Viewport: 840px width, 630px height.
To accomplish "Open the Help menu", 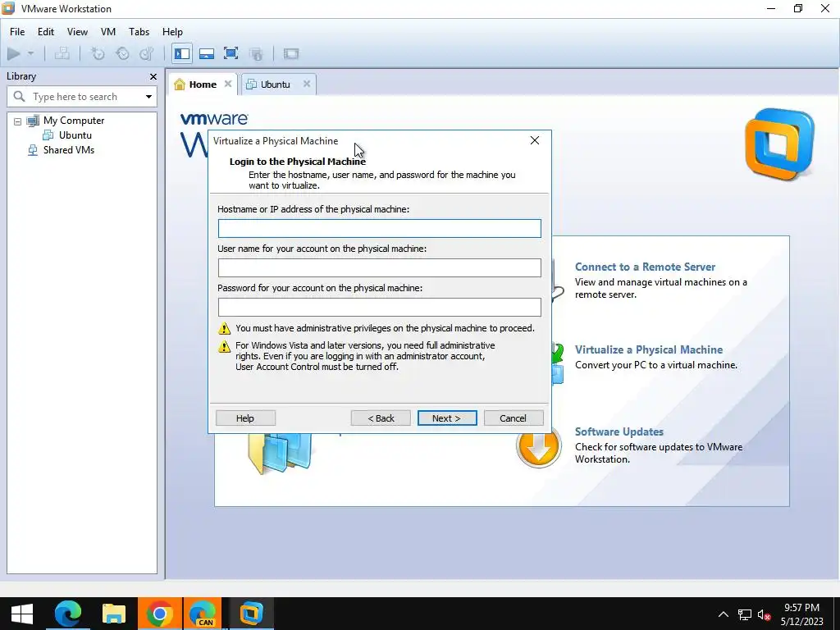I will click(172, 32).
